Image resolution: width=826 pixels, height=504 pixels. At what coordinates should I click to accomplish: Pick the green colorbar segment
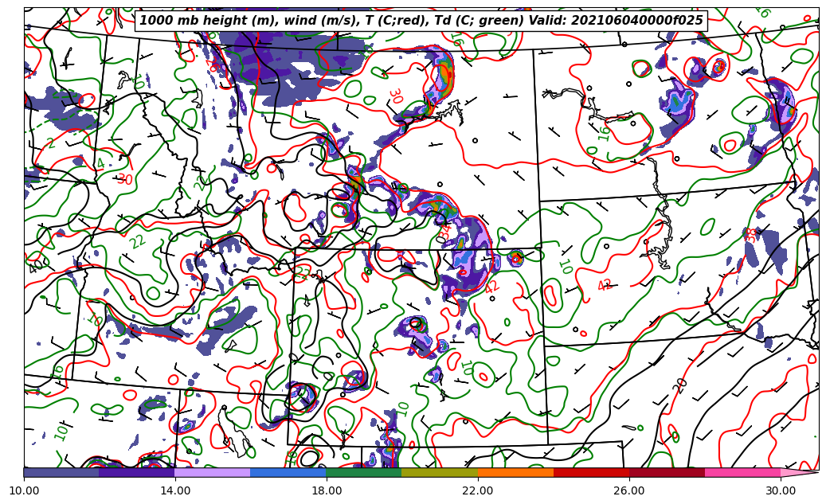pos(364,472)
